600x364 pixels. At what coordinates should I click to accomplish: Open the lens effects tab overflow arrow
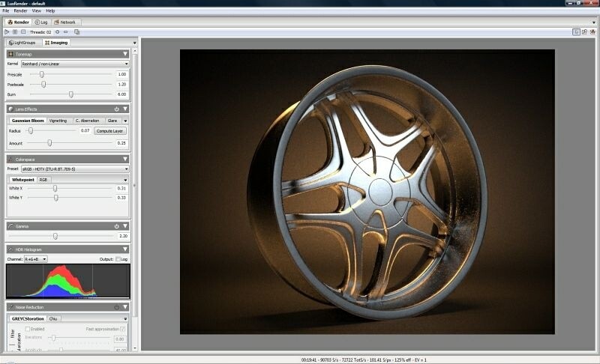[125, 121]
